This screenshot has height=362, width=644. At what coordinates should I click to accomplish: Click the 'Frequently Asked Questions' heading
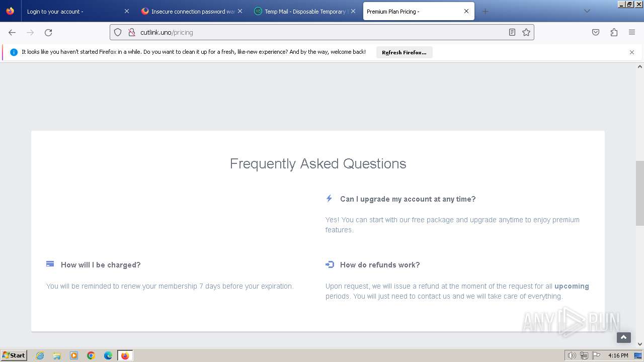318,163
